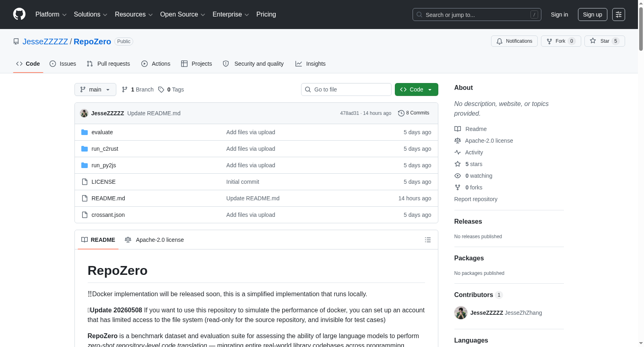644x347 pixels.
Task: Open the JesseZZZZZ owner profile link
Action: [x=45, y=42]
